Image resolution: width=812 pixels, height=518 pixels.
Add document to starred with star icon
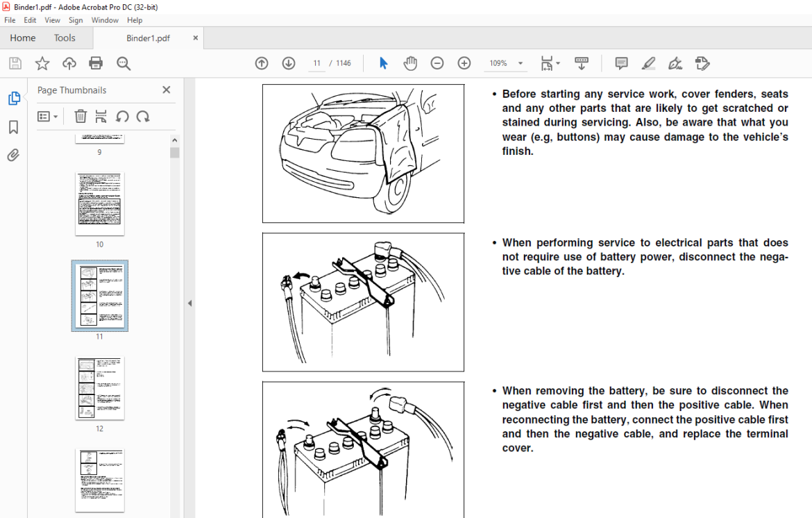click(42, 63)
